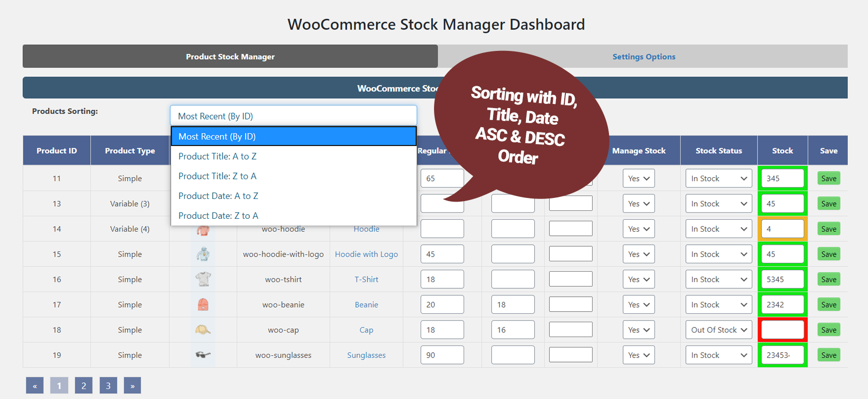Edit low stock field showing 4
Image resolution: width=868 pixels, height=399 pixels.
click(782, 229)
